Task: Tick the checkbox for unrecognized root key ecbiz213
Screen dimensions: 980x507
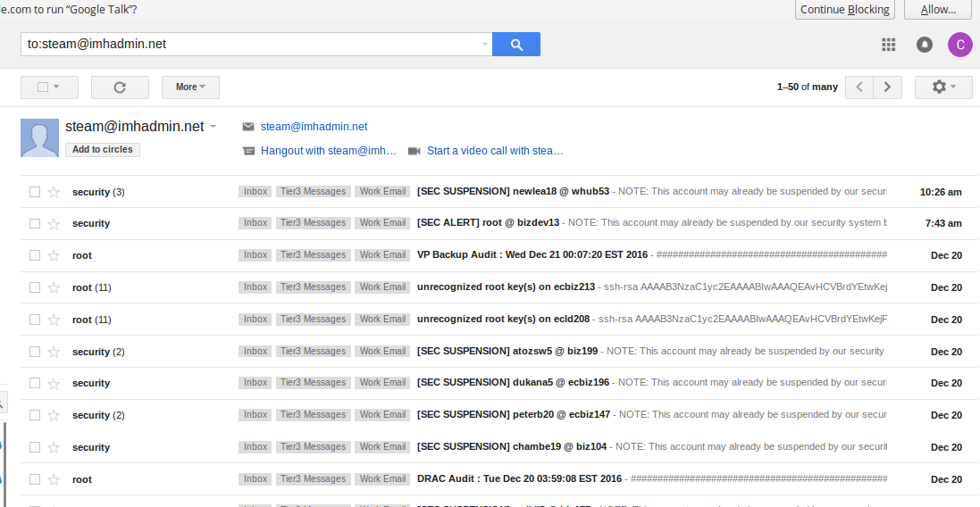Action: (x=35, y=287)
